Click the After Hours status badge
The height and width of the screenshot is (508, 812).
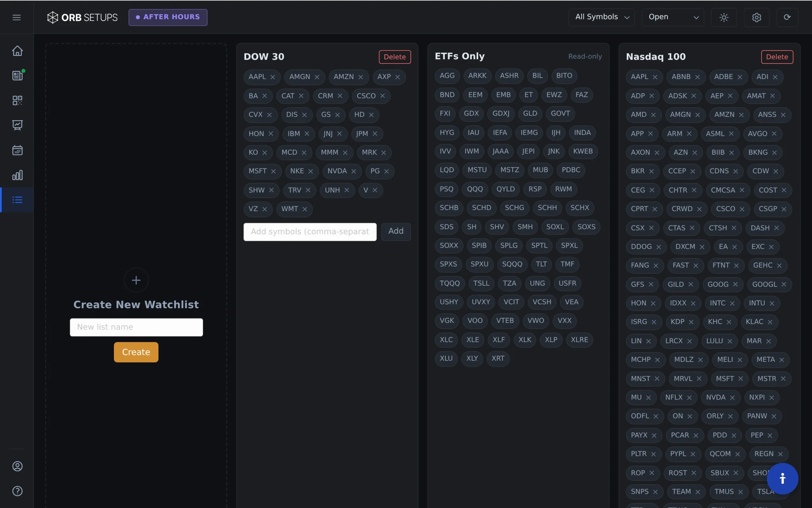point(168,17)
